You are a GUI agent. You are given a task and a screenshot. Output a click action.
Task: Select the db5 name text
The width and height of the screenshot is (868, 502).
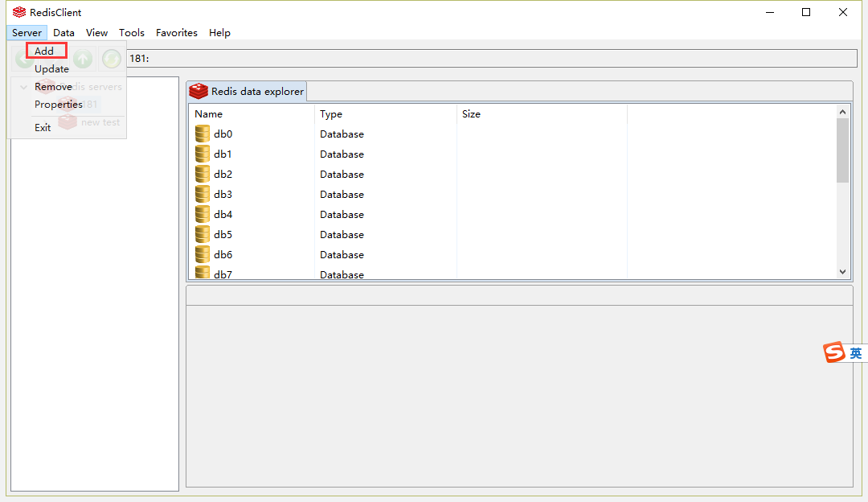pos(223,234)
